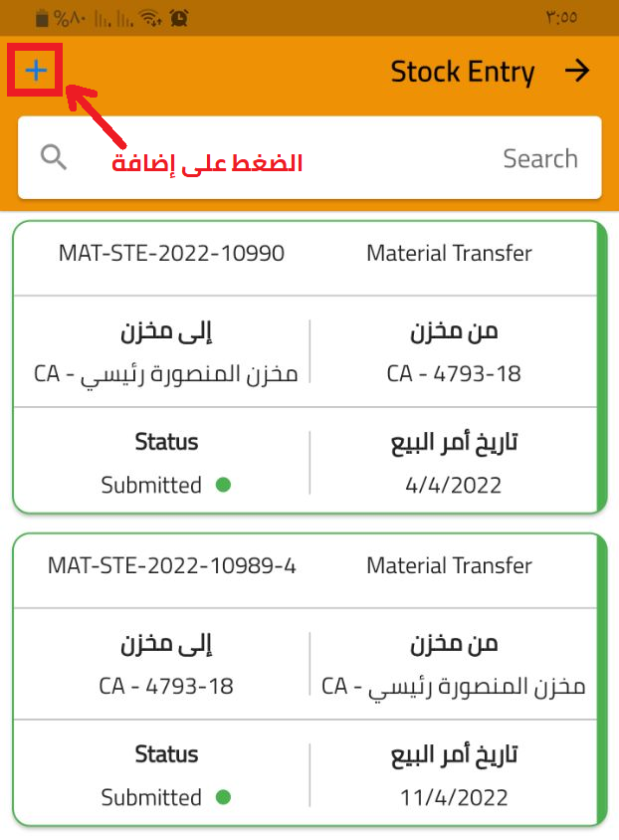Tap source warehouse CA - 4793-18 in first card
This screenshot has height=840, width=619.
click(454, 374)
